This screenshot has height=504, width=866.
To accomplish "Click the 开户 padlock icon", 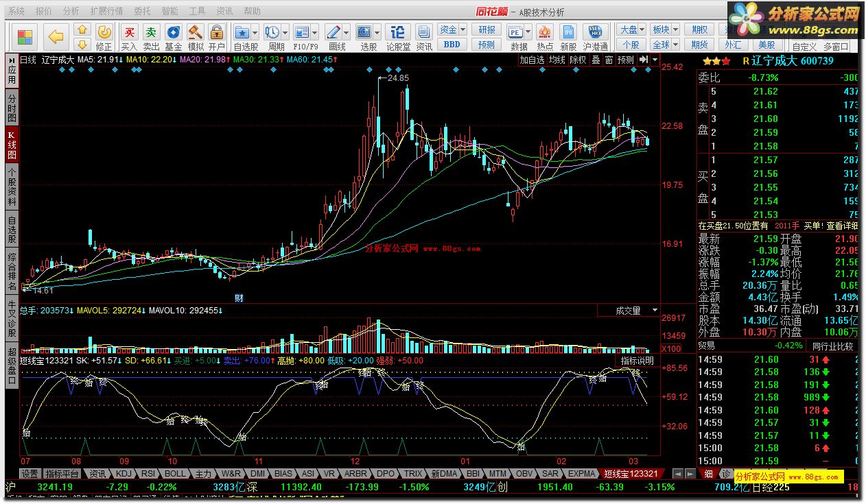I will click(217, 32).
